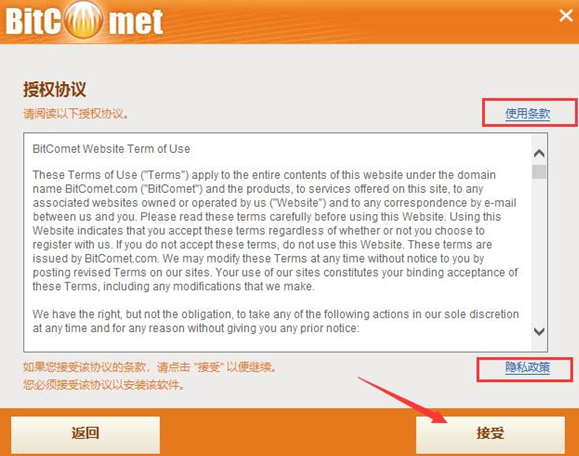This screenshot has height=456, width=579.
Task: Click the scrollbar up arrow in license box
Action: (539, 153)
